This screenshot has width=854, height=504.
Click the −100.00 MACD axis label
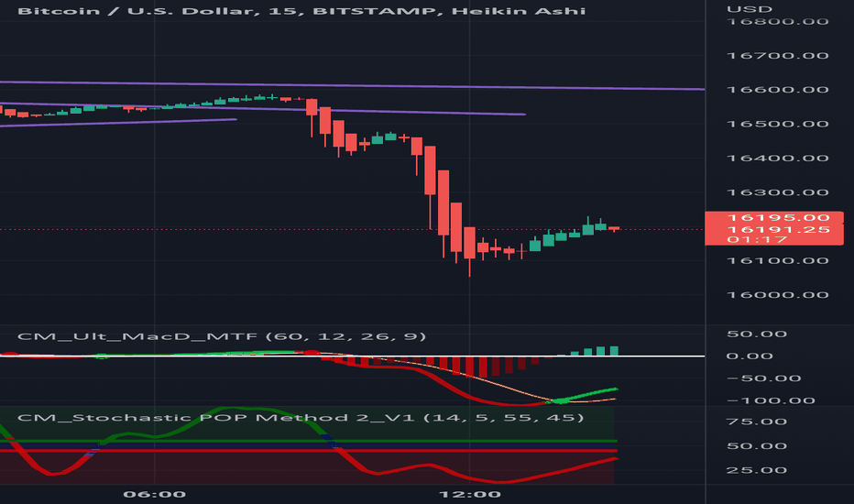point(771,401)
